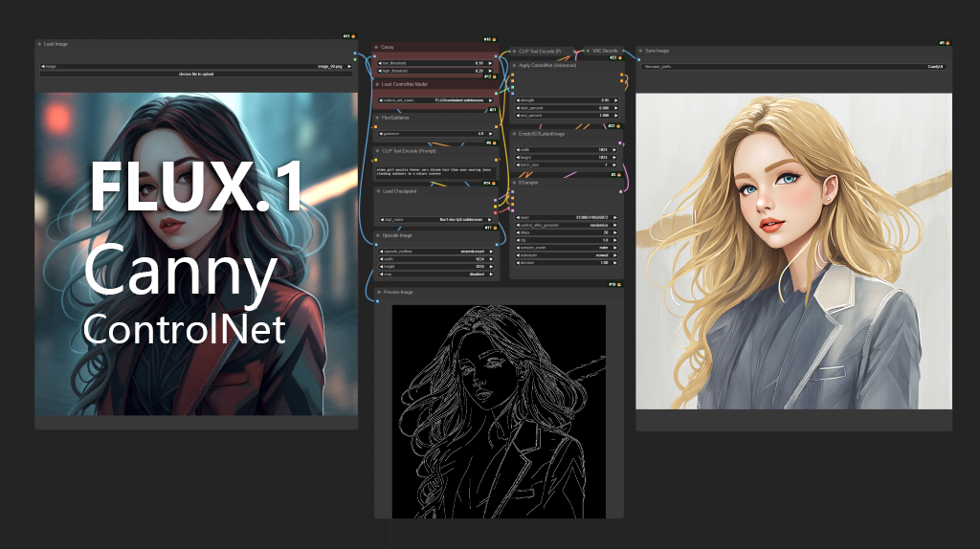Click Upscale Image node's blue input port
Viewport: 980px width, 549px height.
pyautogui.click(x=376, y=244)
